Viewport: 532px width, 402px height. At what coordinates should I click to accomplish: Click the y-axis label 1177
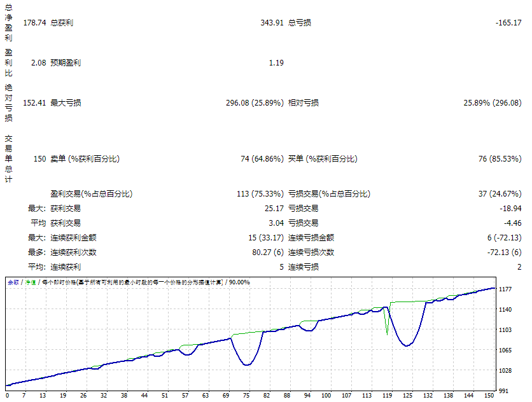505,289
